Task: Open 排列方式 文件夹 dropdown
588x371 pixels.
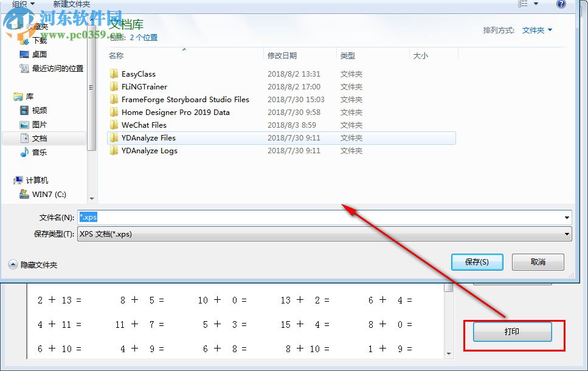Action: 537,30
